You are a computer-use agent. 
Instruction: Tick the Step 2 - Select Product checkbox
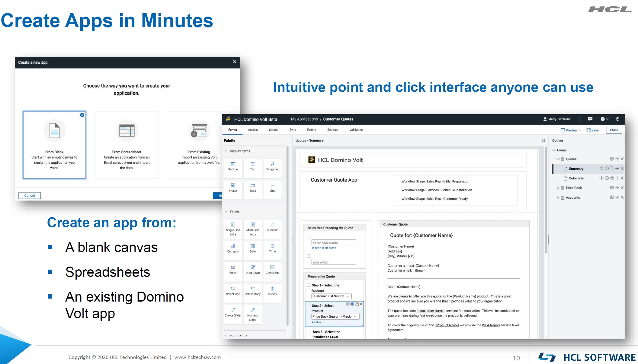pos(309,305)
